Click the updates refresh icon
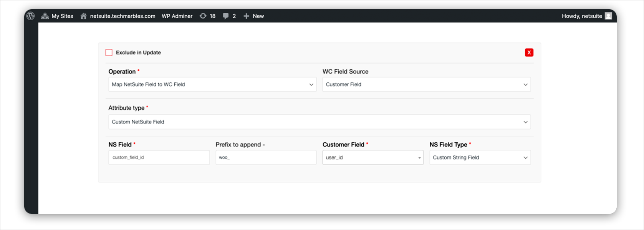The width and height of the screenshot is (644, 230). point(203,16)
